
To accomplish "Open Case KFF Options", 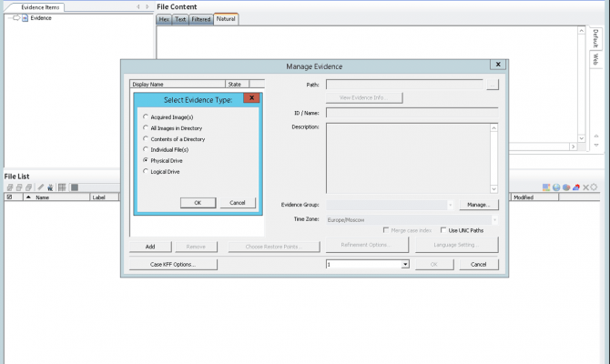I will 173,265.
